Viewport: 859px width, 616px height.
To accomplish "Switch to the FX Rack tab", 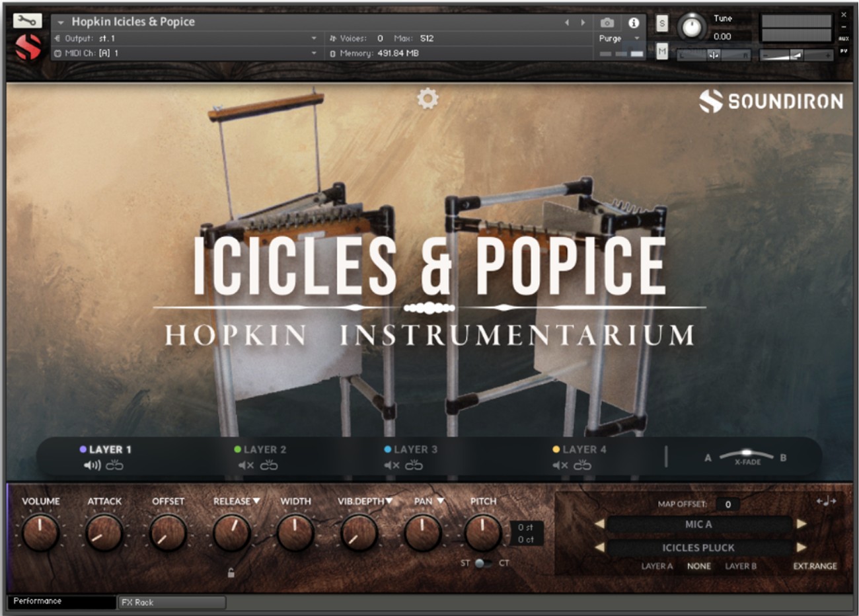I will (x=172, y=602).
